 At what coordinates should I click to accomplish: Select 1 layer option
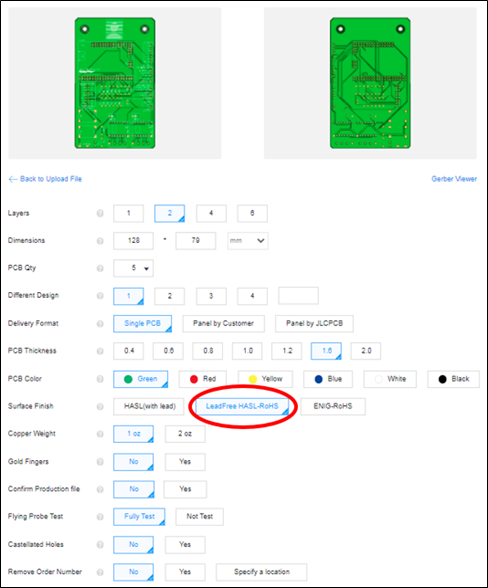[128, 213]
